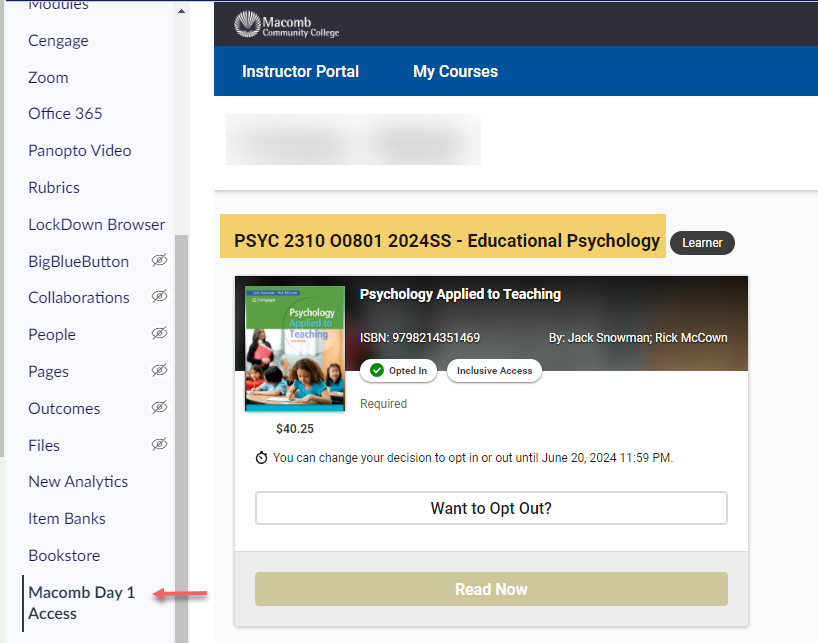Open My Courses tab
The width and height of the screenshot is (818, 643).
455,71
